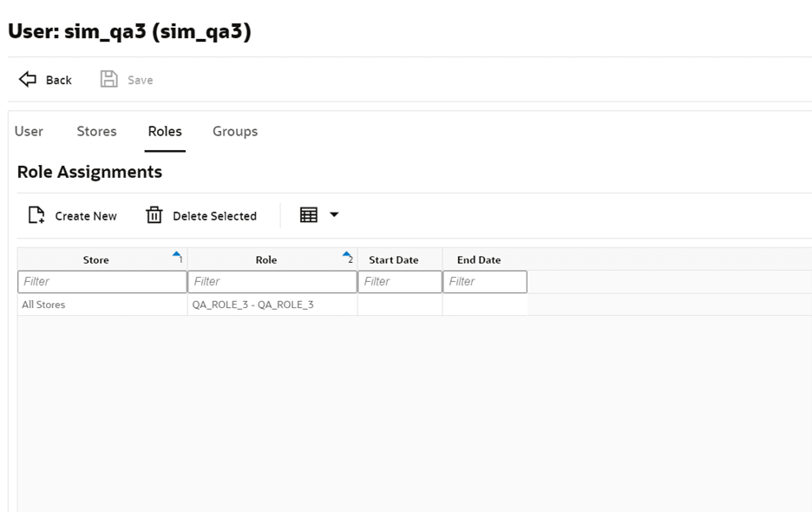
Task: Select the Roles tab
Action: 164,131
